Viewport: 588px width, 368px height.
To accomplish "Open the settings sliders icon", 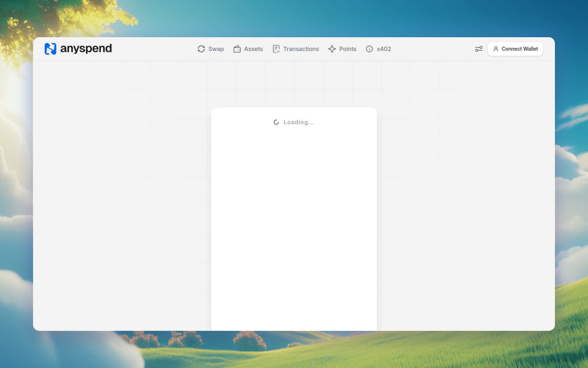I will pos(479,49).
